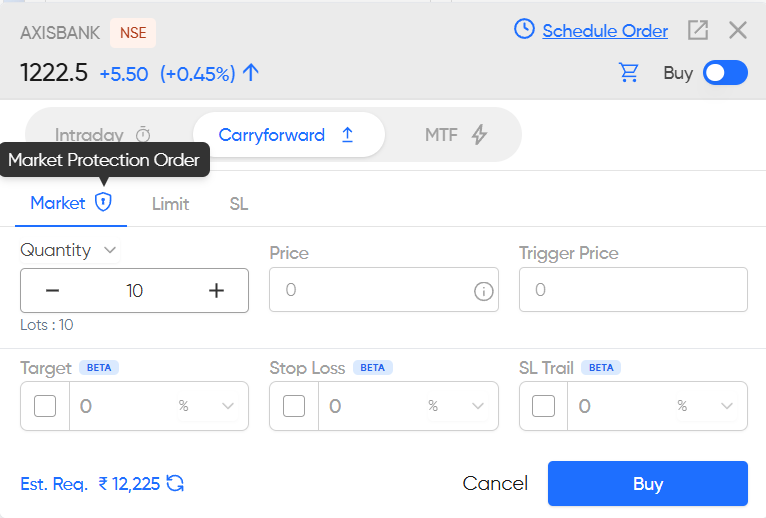Expand the Quantity type dropdown
Screen dimensions: 766x518
[110, 250]
